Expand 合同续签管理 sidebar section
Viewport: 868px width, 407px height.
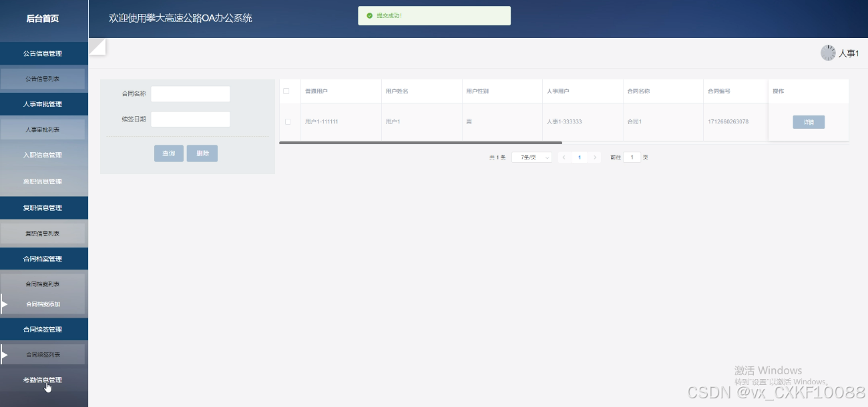44,330
